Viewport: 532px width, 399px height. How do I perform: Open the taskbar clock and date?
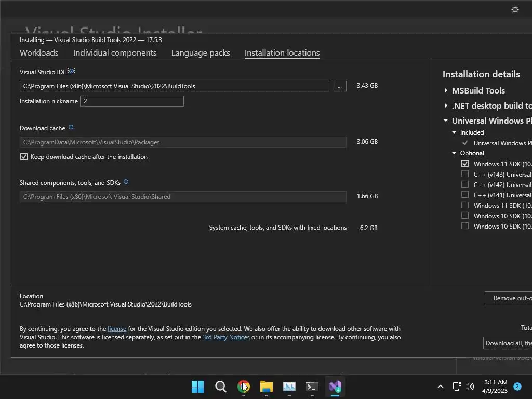tap(495, 387)
